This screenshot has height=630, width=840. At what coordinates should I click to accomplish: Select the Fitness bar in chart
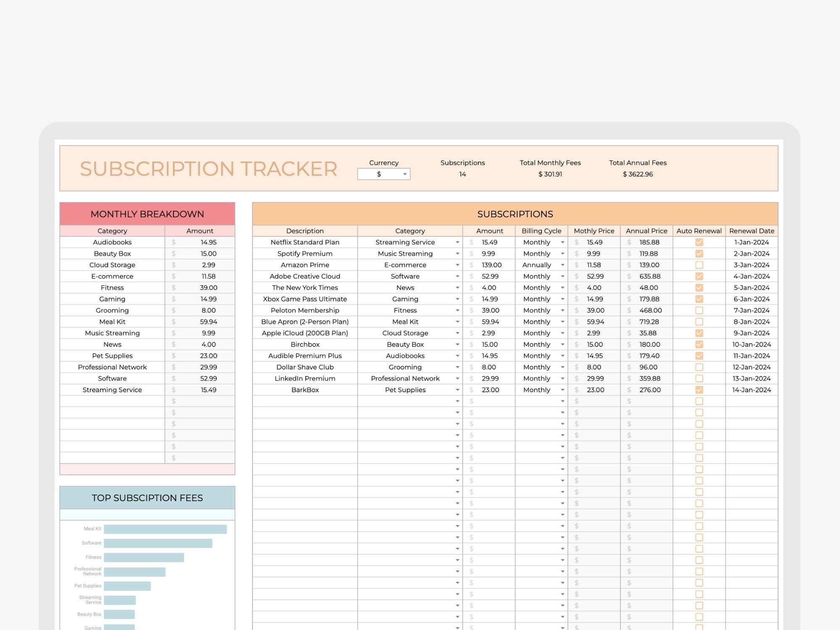click(144, 557)
